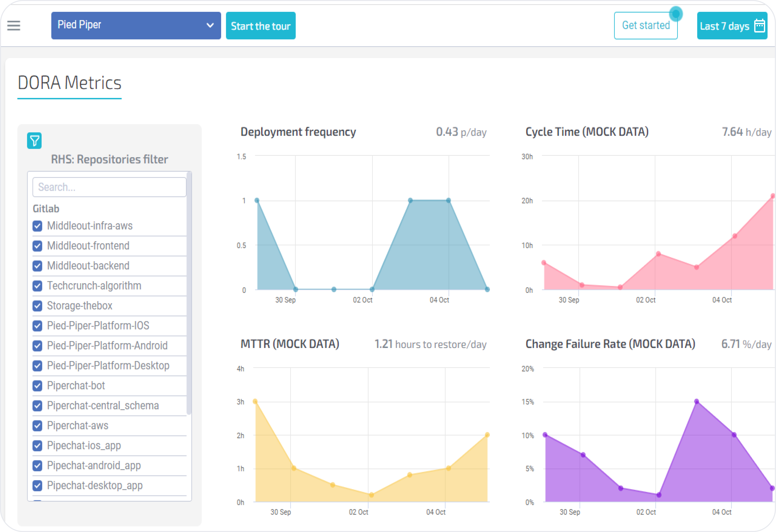Click the 15% peak point in Change Failure Rate
This screenshot has width=776, height=532.
(696, 401)
